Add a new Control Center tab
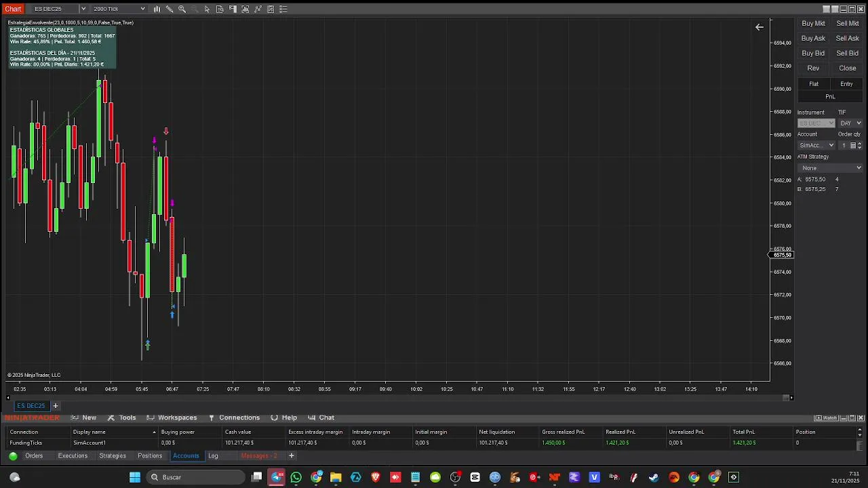 pyautogui.click(x=292, y=456)
